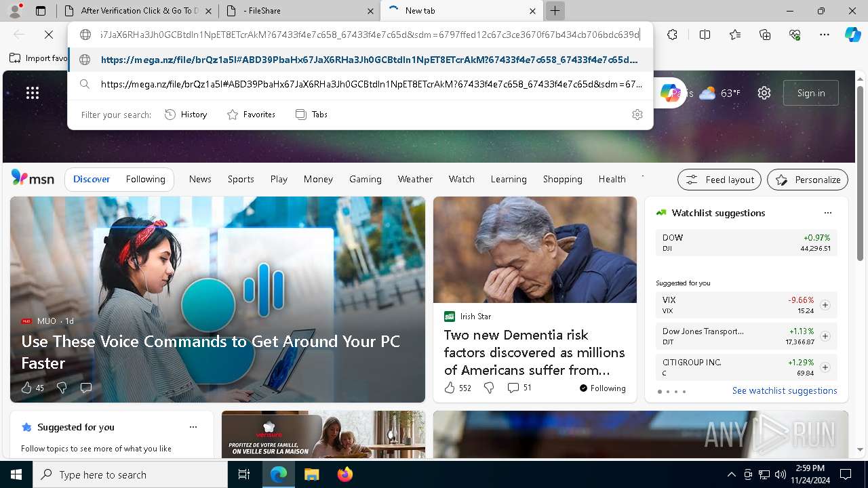Open Browser essentials heart icon
This screenshot has width=868, height=488.
[795, 35]
